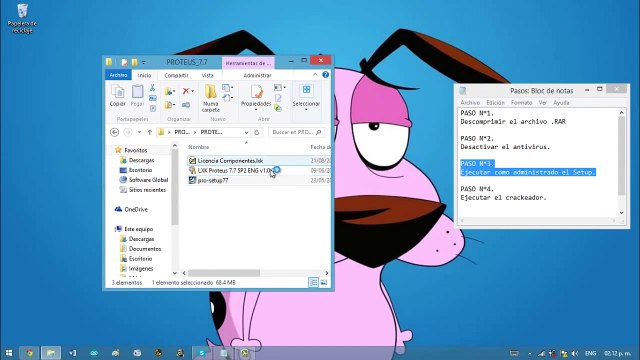Image resolution: width=640 pixels, height=360 pixels.
Task: Click the Copy path icon in Portapapeles
Action: pos(152,98)
